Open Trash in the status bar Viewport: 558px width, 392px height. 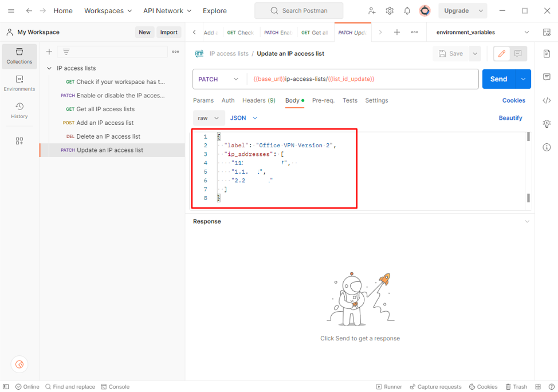coord(516,387)
